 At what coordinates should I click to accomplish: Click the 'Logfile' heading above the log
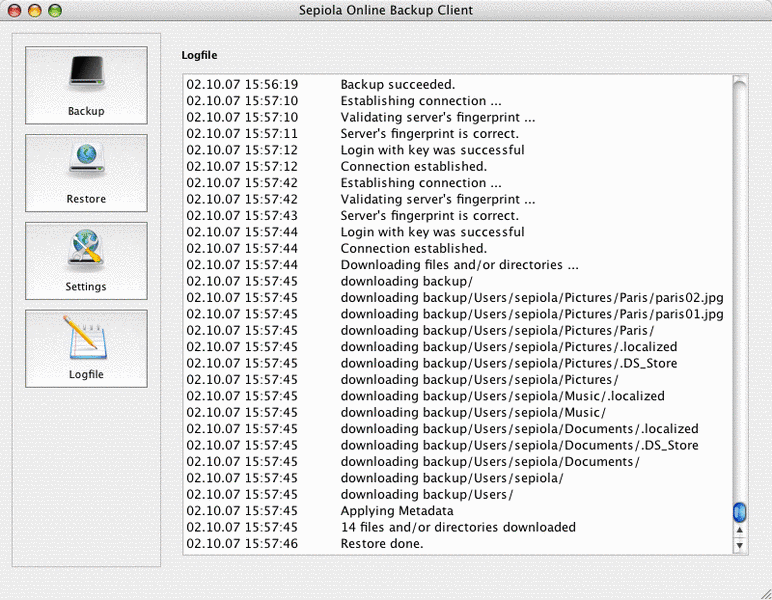coord(199,55)
